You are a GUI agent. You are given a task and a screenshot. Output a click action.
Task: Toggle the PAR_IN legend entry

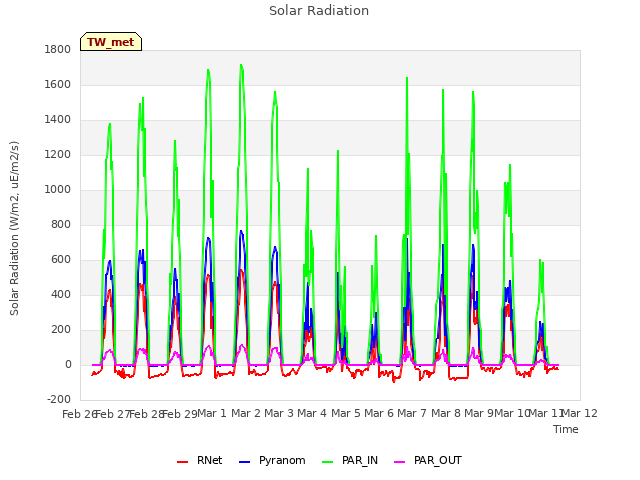point(350,460)
